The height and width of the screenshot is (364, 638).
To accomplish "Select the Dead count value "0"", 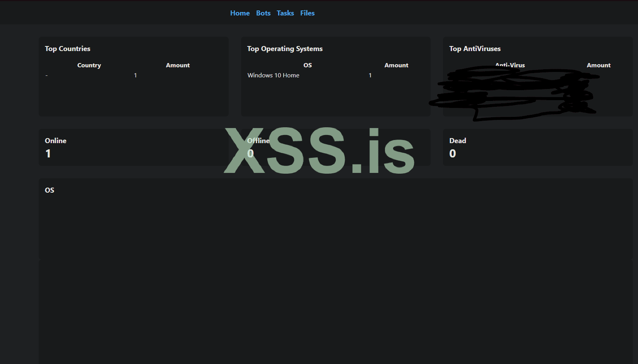I will click(x=453, y=154).
